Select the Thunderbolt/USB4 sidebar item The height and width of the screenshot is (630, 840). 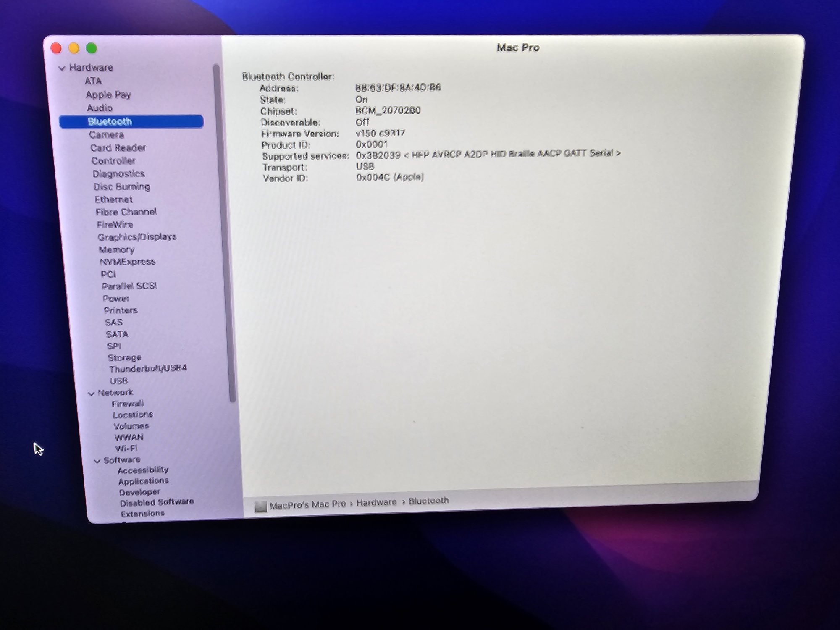click(148, 369)
